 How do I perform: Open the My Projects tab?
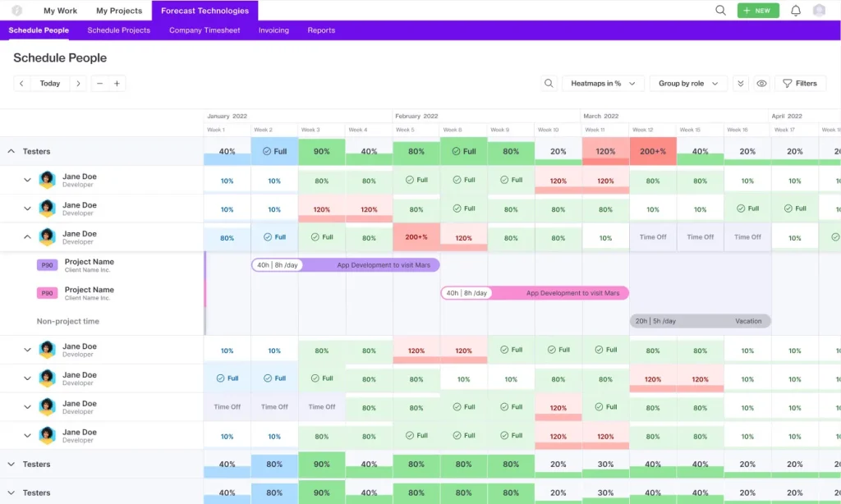point(119,11)
